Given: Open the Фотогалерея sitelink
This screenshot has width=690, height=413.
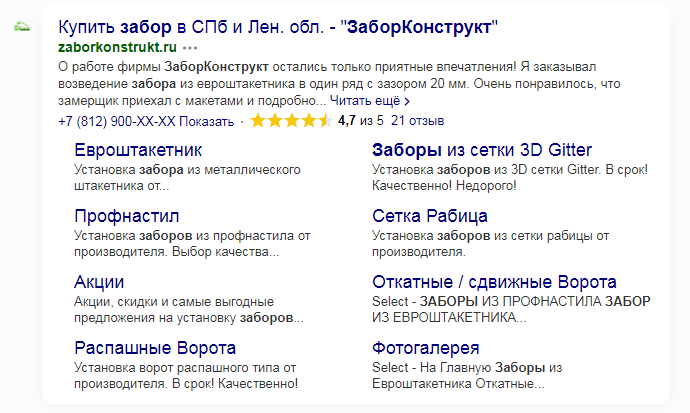Looking at the screenshot, I should (426, 348).
